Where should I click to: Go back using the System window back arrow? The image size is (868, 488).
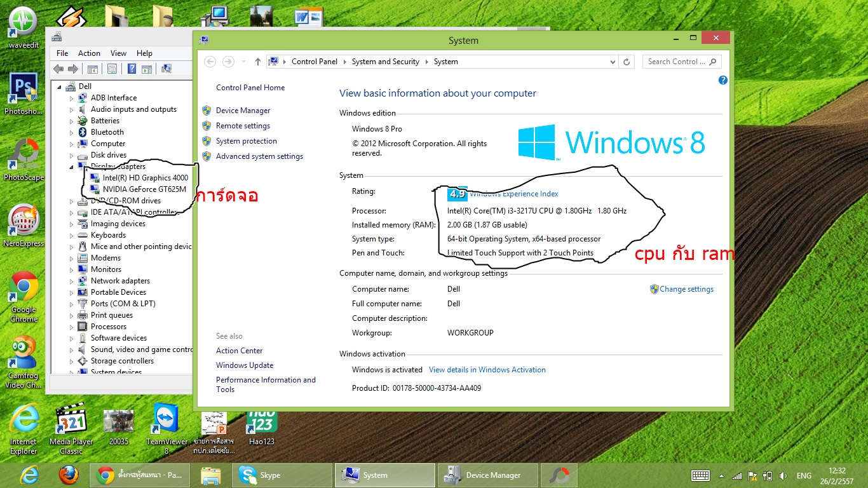point(210,62)
